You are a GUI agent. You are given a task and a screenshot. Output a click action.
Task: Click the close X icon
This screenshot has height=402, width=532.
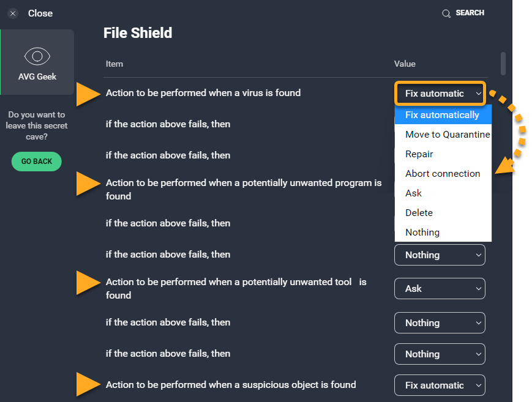[x=13, y=13]
